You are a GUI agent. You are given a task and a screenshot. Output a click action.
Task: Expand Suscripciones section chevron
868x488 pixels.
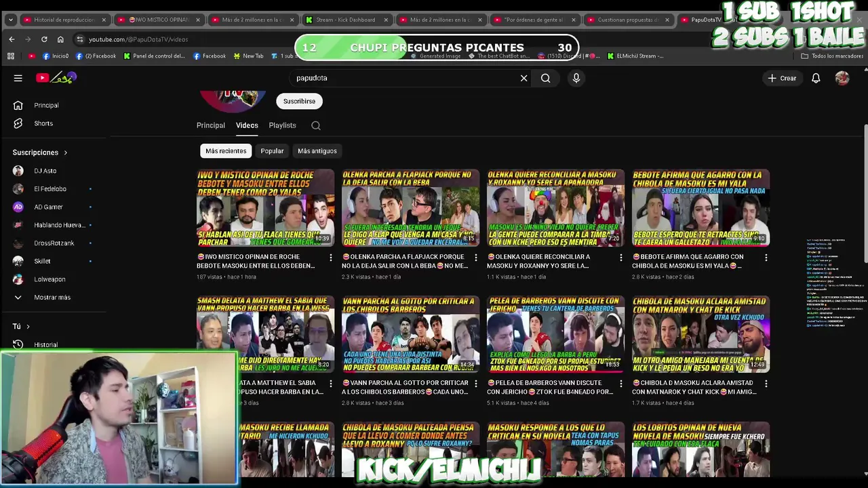click(66, 152)
